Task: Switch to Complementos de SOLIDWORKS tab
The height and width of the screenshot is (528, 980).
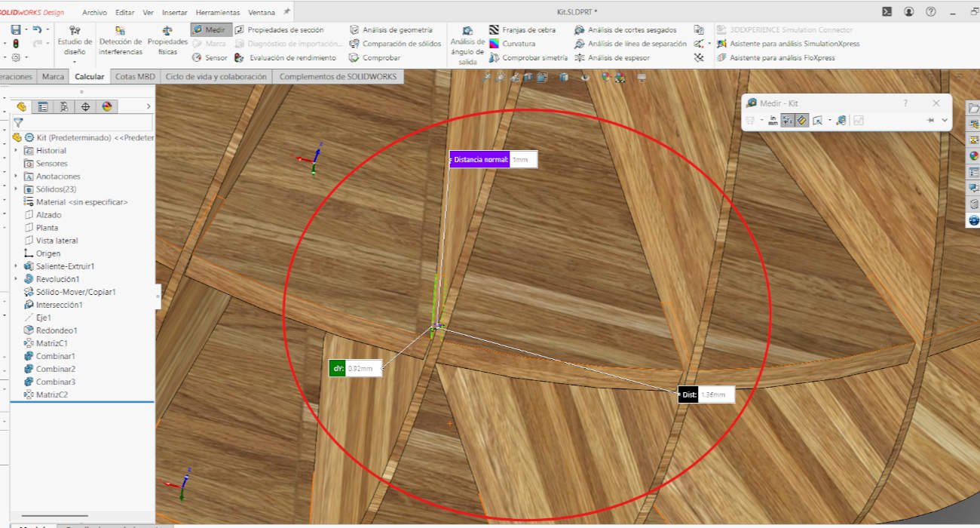Action: [x=337, y=77]
